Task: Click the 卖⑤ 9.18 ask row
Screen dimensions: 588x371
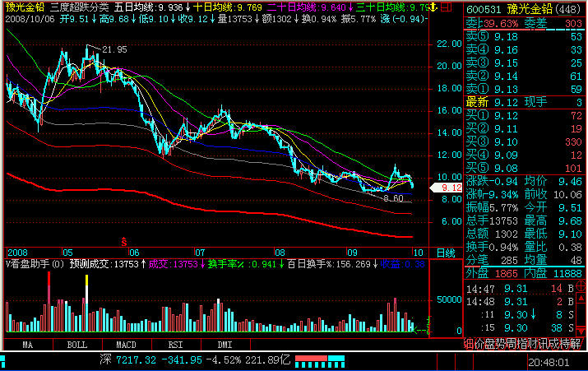Action: point(524,37)
